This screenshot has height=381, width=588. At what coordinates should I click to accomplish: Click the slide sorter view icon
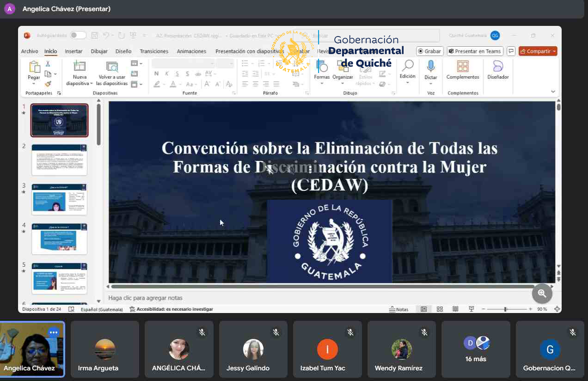[440, 309]
